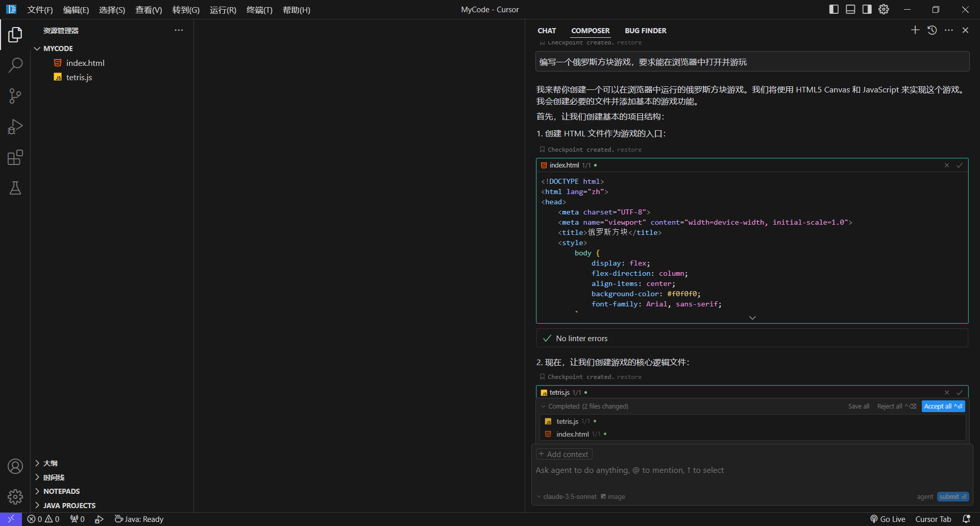Open the Search view in activity bar

pos(15,65)
